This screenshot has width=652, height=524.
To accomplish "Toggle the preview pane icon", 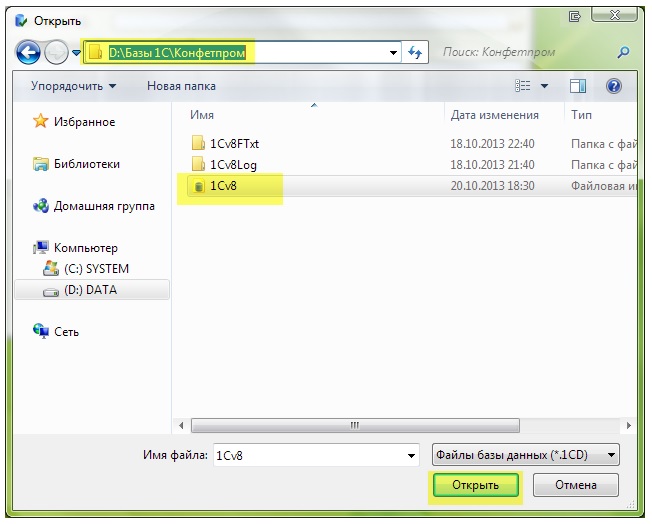I will (578, 86).
